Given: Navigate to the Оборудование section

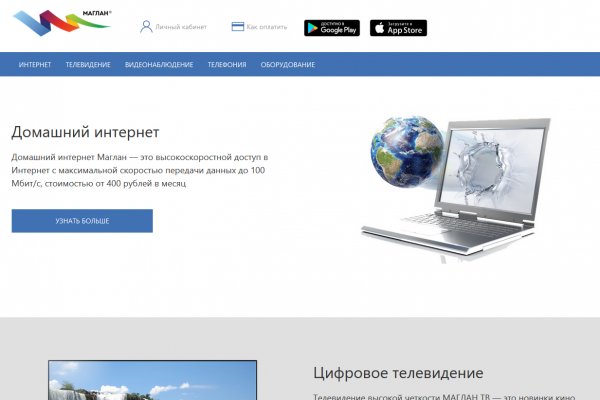Looking at the screenshot, I should [x=288, y=65].
